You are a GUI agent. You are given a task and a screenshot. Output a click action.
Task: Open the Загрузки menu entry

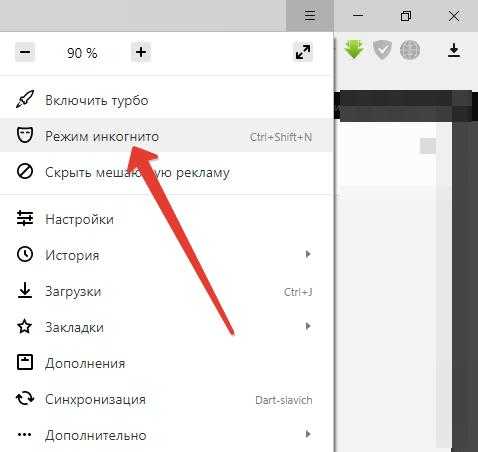(x=166, y=291)
